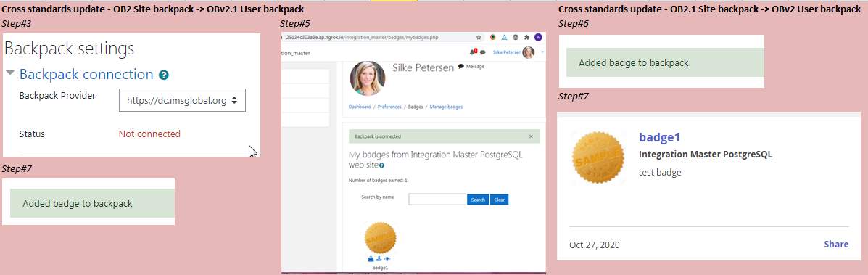
Task: Click 'Number of badges earned: 1' text
Action: tap(377, 180)
